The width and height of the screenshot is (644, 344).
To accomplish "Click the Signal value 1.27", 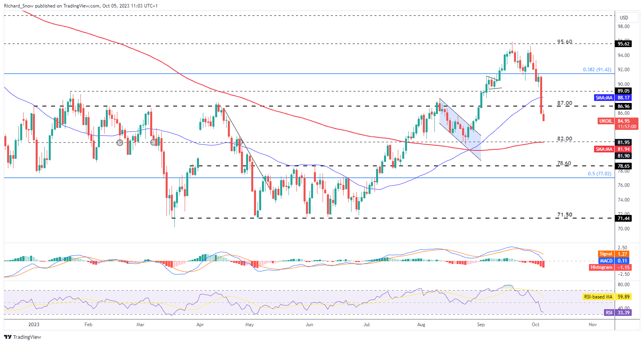I will tap(623, 254).
